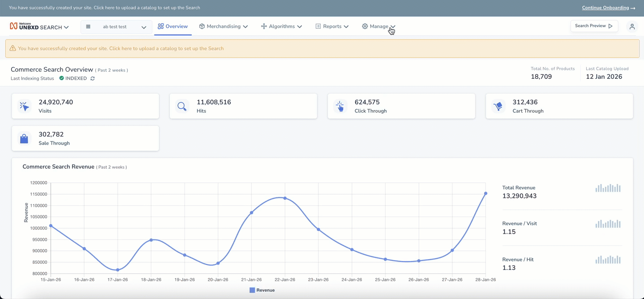Click the top blue banner upload catalog message
Image resolution: width=644 pixels, height=299 pixels.
(104, 8)
